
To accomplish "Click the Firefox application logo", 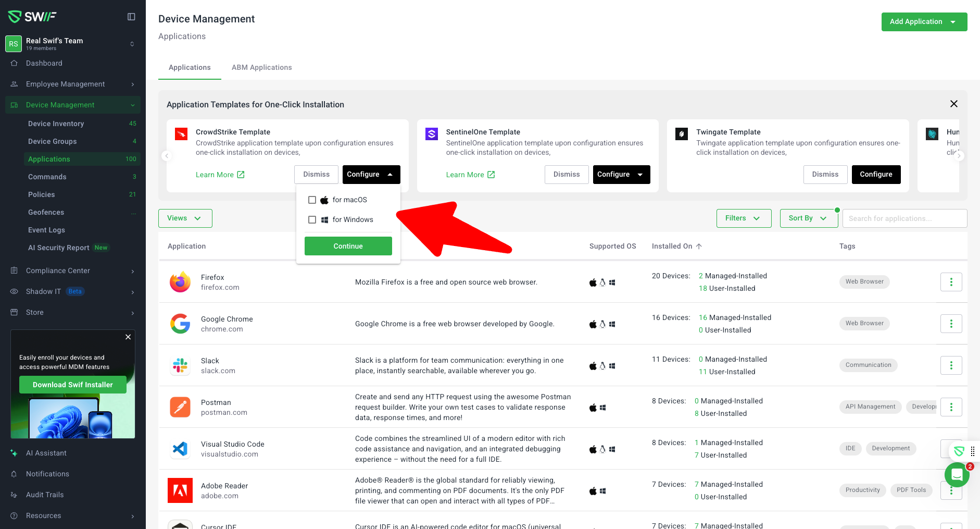I will (180, 282).
